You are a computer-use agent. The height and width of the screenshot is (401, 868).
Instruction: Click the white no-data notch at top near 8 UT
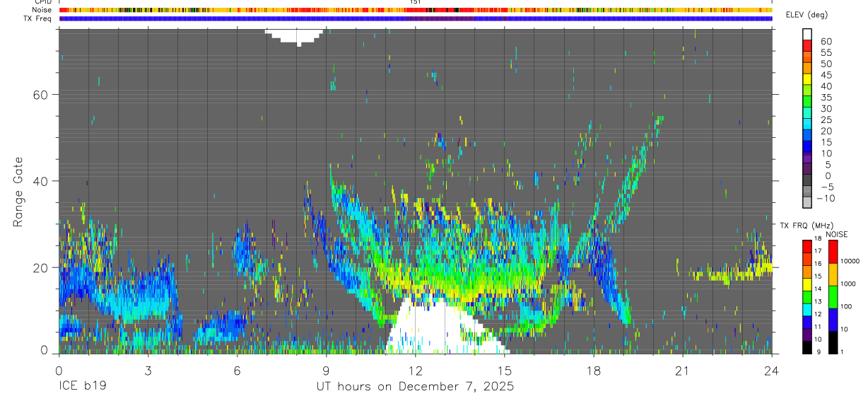295,37
